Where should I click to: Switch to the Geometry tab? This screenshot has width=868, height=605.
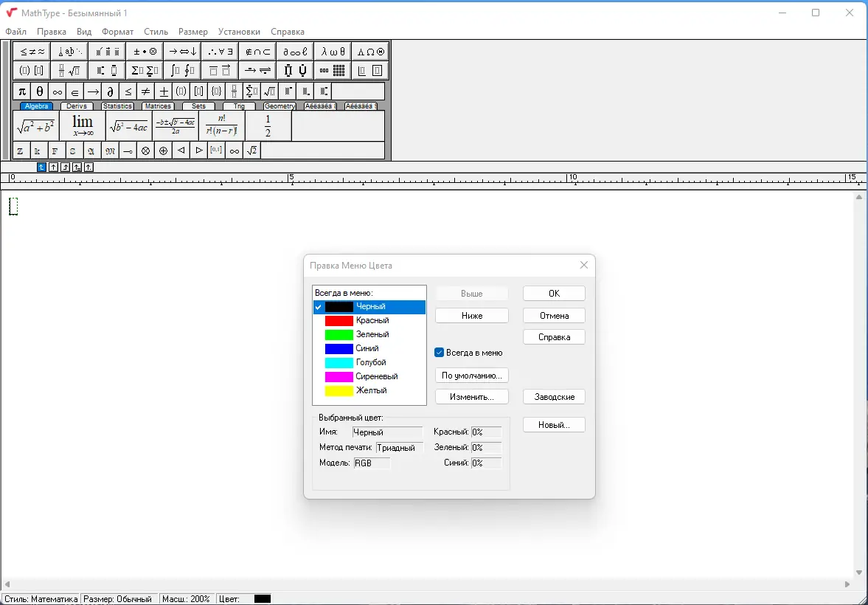pos(280,106)
